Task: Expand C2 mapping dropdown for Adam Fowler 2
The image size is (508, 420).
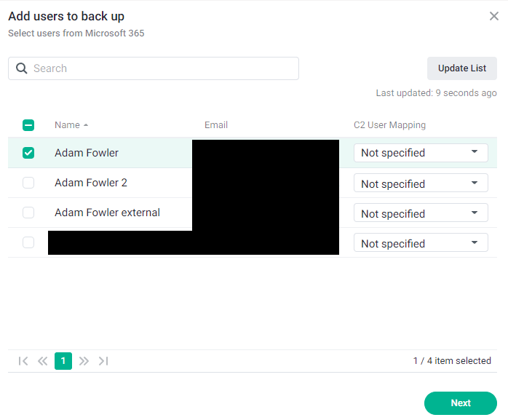Action: pyautogui.click(x=421, y=183)
